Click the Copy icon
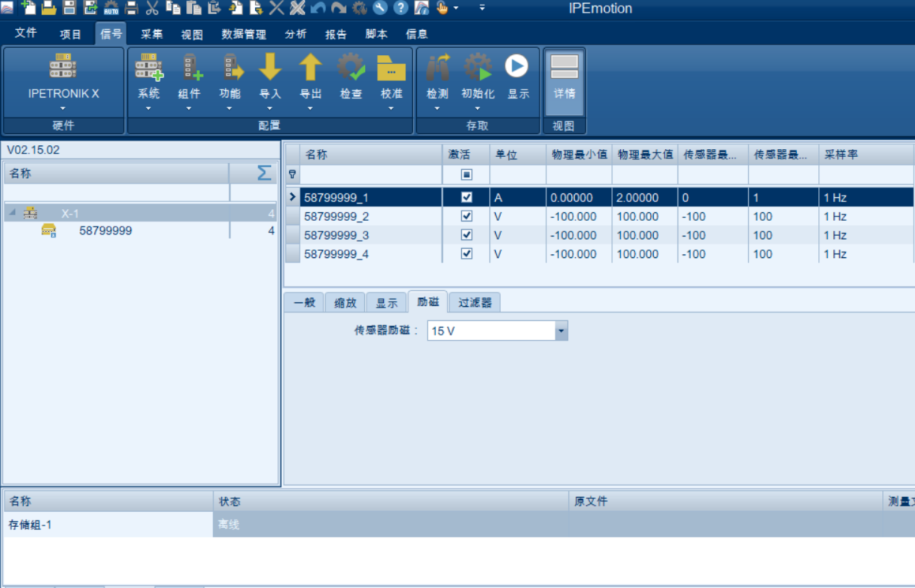 click(173, 8)
